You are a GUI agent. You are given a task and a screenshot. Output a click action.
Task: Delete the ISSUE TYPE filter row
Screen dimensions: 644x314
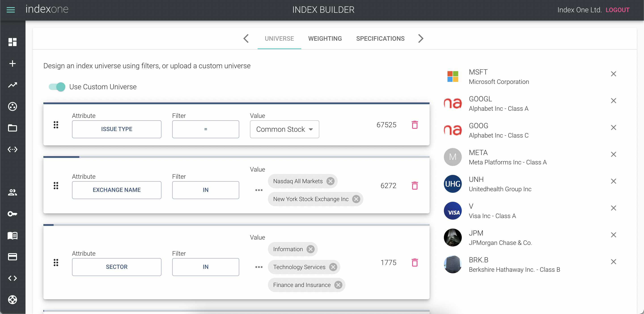coord(415,125)
